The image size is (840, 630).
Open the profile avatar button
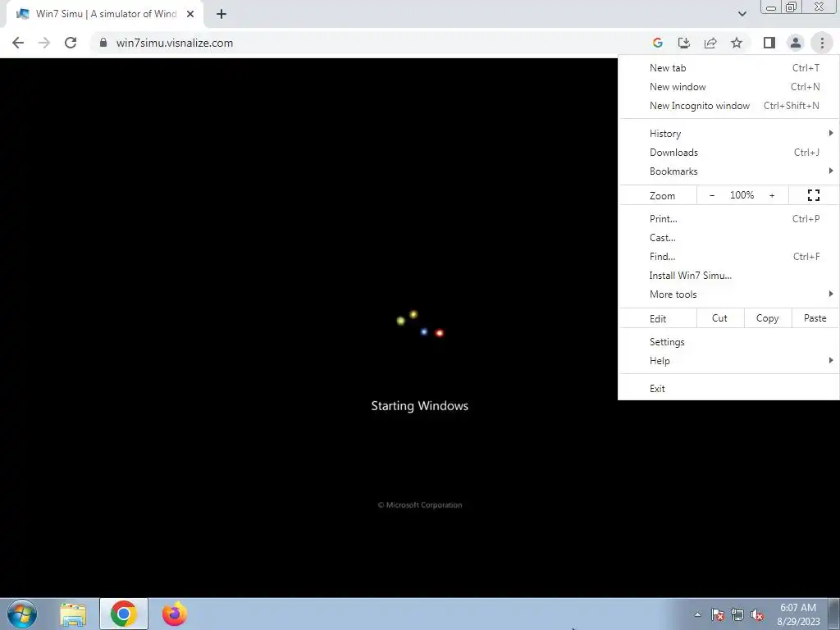tap(796, 43)
